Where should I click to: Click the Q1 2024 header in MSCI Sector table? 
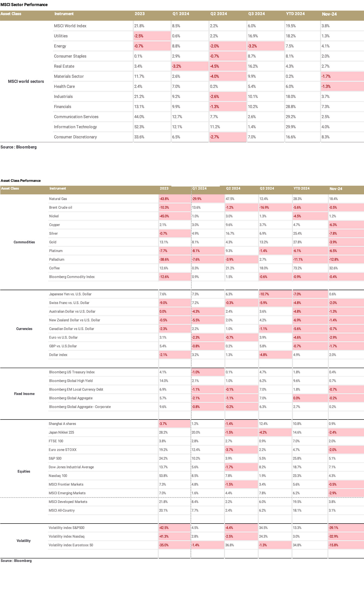pyautogui.click(x=181, y=14)
